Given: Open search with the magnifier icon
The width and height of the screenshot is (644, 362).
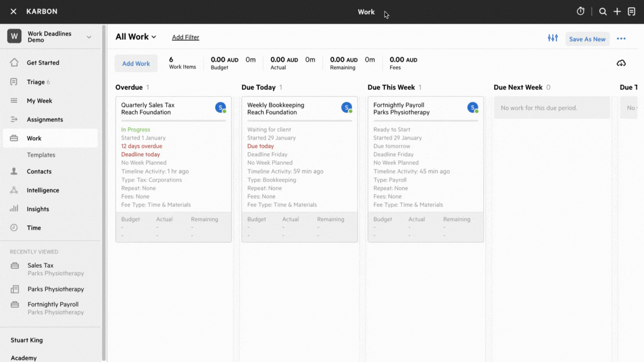Looking at the screenshot, I should point(603,12).
